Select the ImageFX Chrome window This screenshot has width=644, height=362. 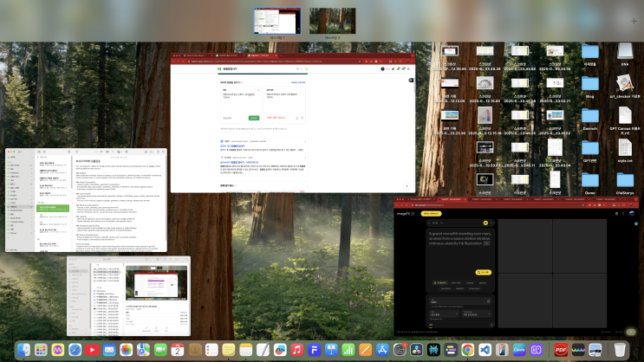pos(518,266)
